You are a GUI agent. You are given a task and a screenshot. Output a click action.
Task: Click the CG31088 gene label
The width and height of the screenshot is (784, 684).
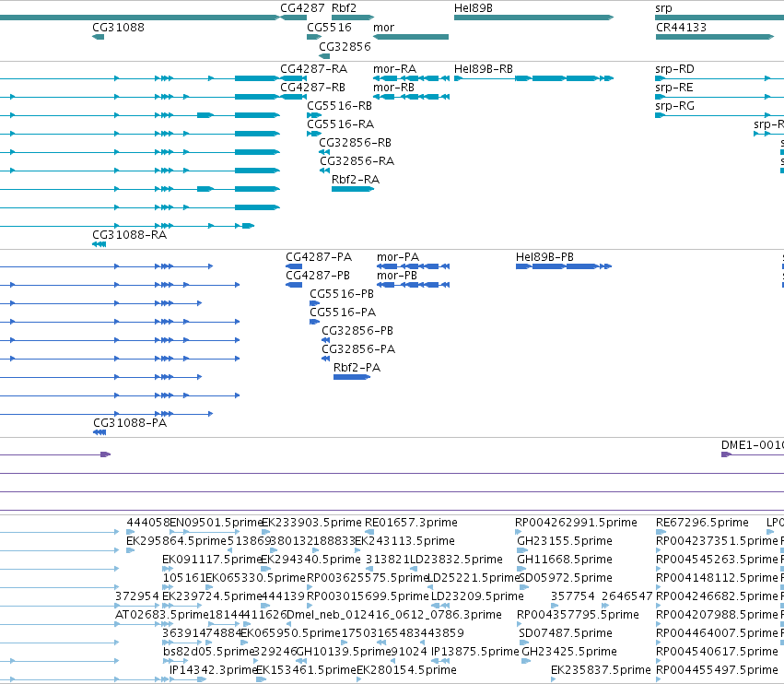[118, 27]
